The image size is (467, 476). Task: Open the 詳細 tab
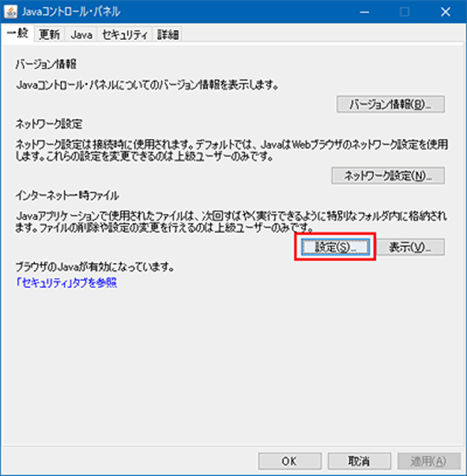point(167,34)
